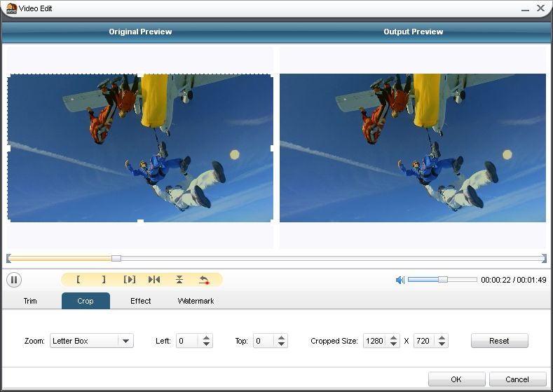
Task: Click the Left value input field
Action: [188, 341]
